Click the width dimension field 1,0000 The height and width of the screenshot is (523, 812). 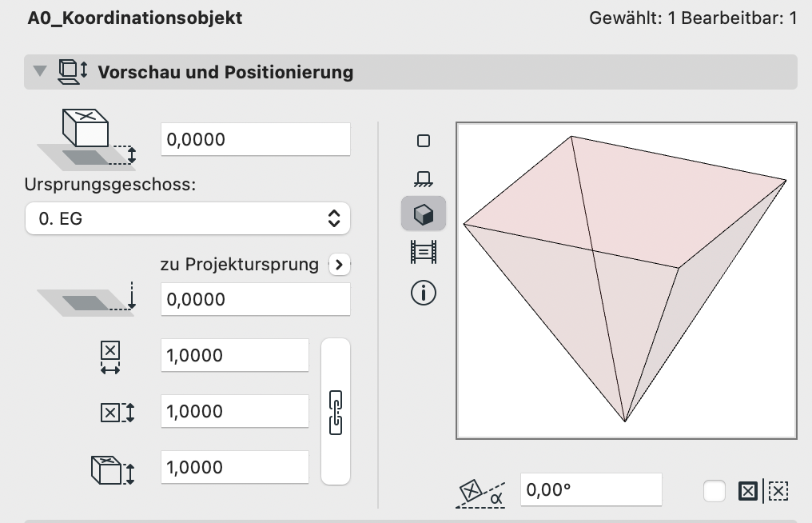pyautogui.click(x=235, y=355)
